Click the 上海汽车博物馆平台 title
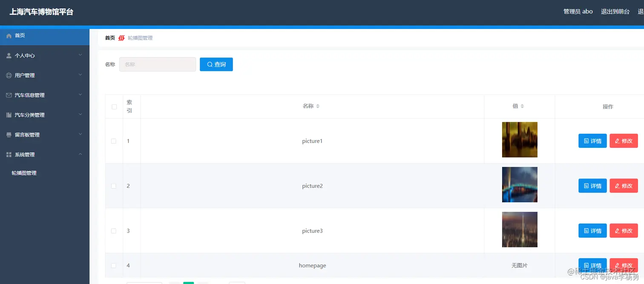The image size is (644, 284). (x=41, y=12)
